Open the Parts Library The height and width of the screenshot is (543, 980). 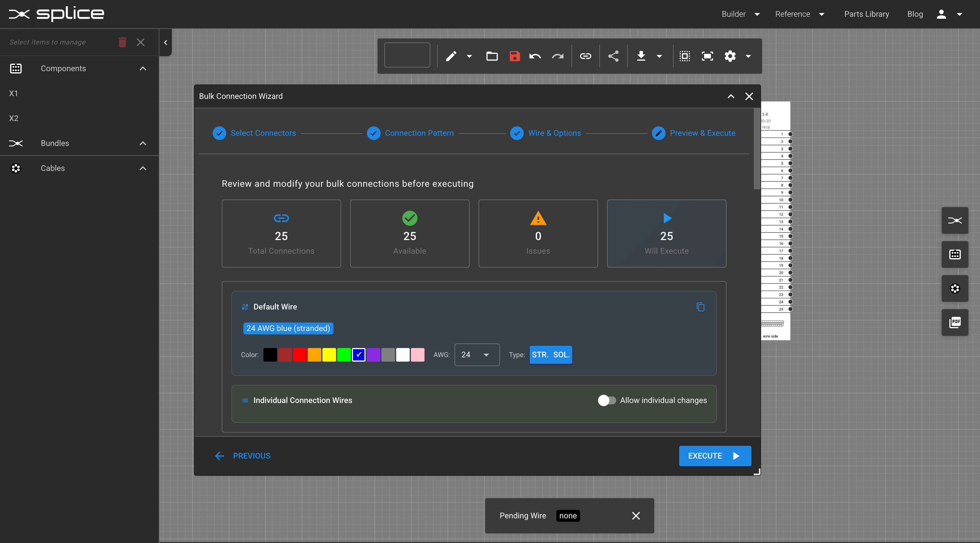coord(867,14)
